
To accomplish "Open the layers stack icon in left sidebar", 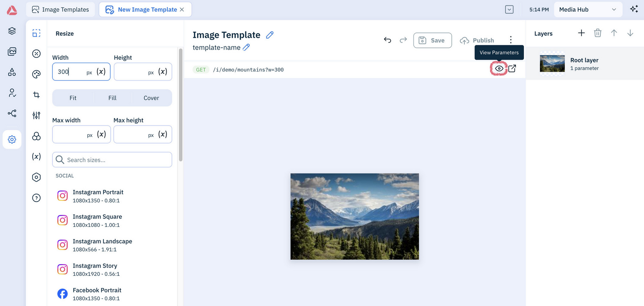I will point(12,31).
